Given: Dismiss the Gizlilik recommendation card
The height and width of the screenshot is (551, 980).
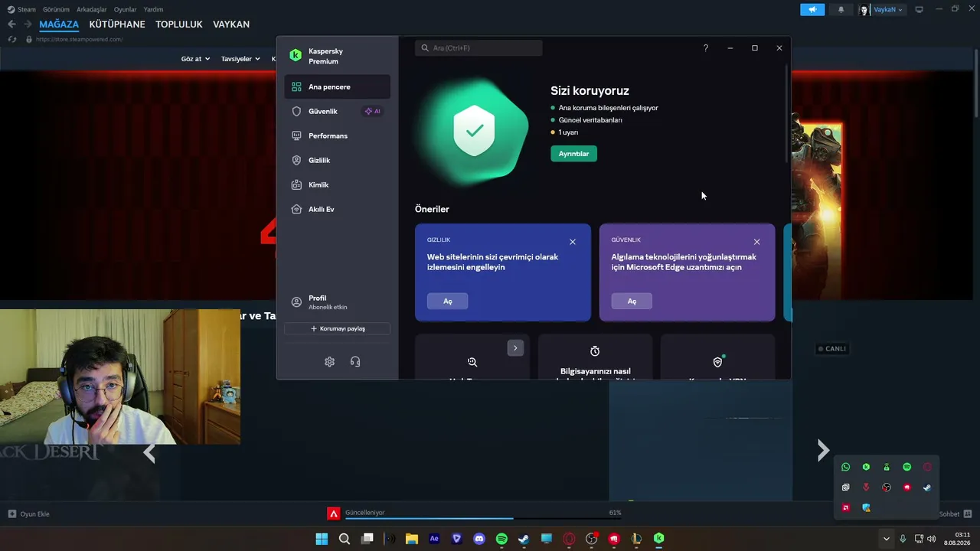Looking at the screenshot, I should (x=573, y=242).
